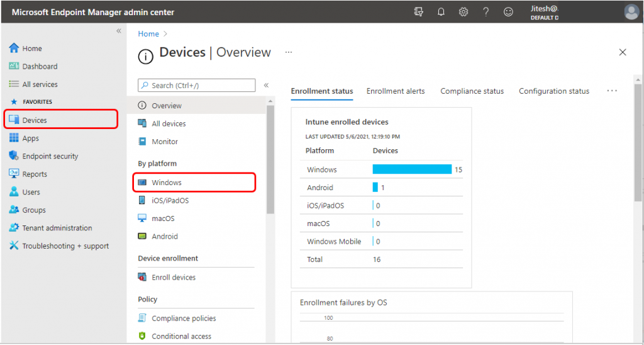
Task: Click the Tenant administration icon
Action: coord(14,227)
